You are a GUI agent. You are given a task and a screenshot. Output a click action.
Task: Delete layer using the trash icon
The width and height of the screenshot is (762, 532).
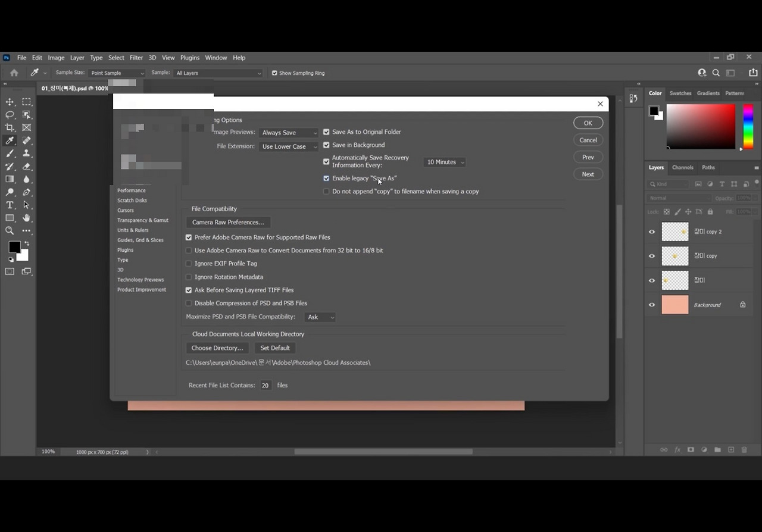[744, 450]
